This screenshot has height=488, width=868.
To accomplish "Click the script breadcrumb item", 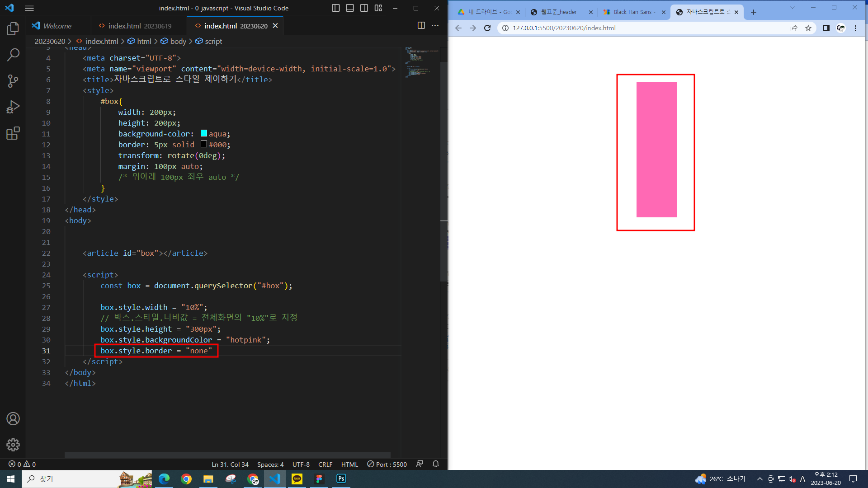I will tap(213, 41).
